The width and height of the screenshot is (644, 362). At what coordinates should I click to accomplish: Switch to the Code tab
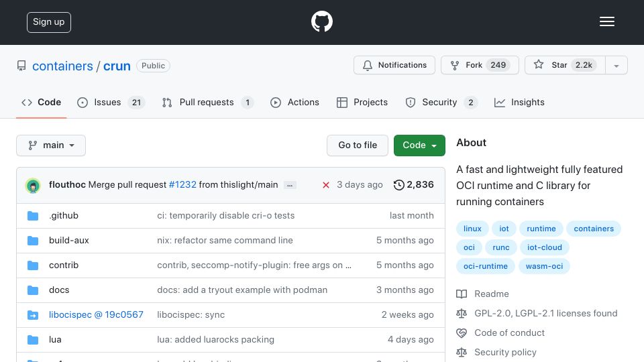tap(41, 102)
